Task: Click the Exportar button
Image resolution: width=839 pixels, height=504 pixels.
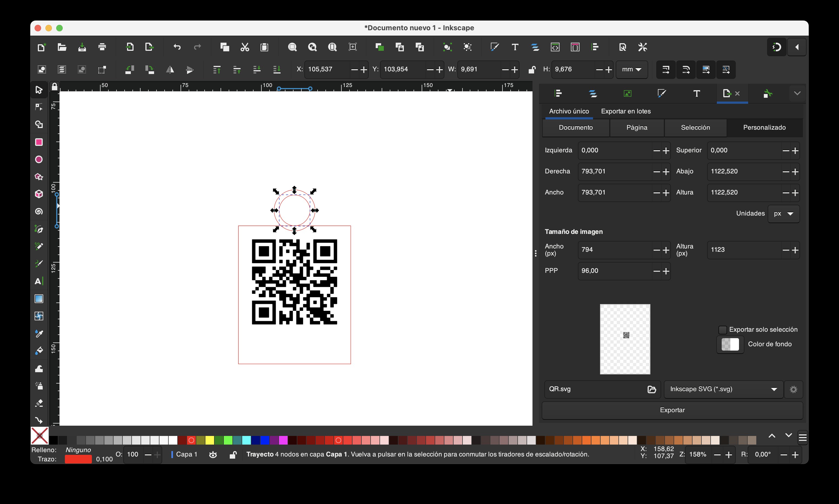Action: 672,410
